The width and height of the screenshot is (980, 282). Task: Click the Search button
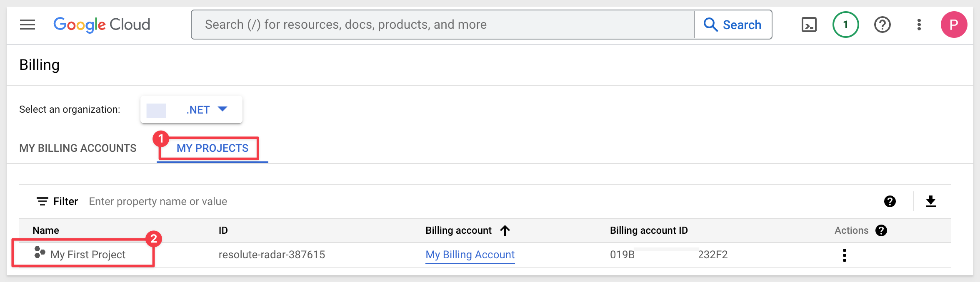point(732,25)
